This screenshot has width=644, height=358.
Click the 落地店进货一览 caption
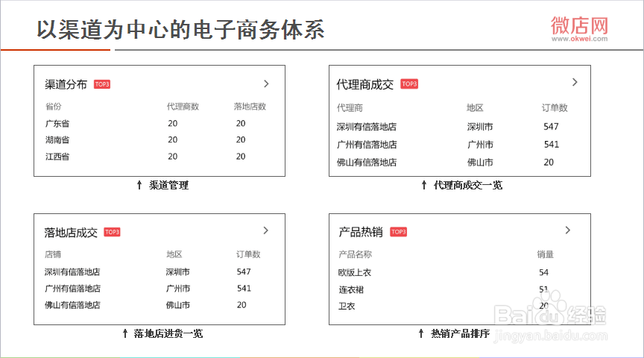click(x=168, y=333)
